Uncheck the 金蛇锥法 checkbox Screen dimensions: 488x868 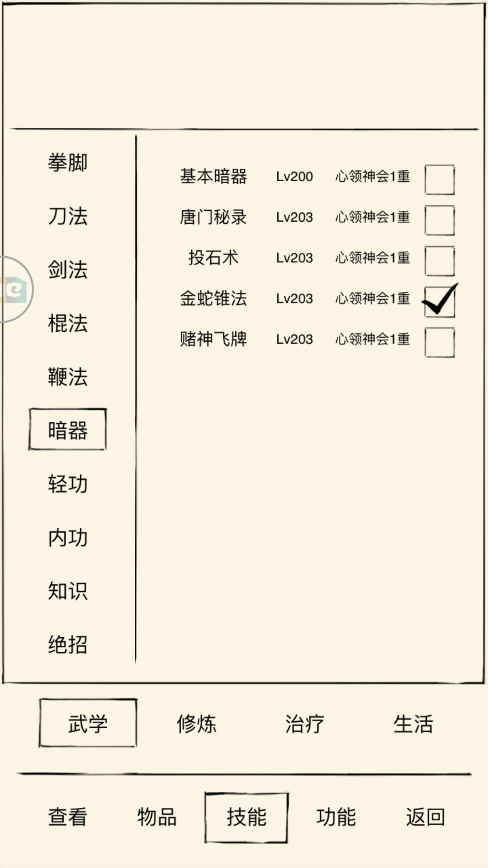pos(439,302)
